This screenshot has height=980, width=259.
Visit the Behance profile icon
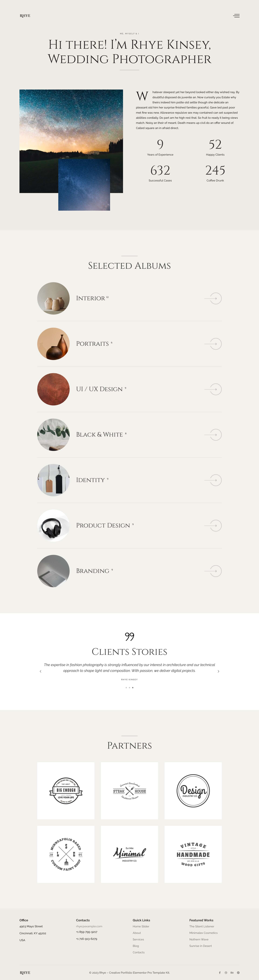[232, 972]
